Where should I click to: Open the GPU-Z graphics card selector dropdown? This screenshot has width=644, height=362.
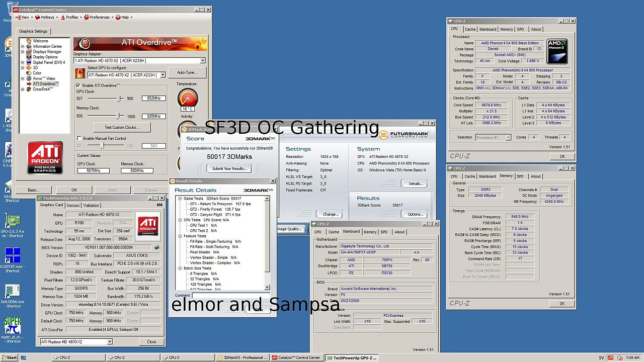click(x=110, y=342)
